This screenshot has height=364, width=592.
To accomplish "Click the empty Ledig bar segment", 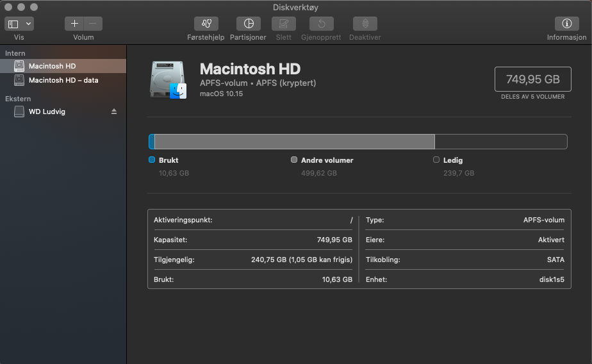I will [x=501, y=142].
